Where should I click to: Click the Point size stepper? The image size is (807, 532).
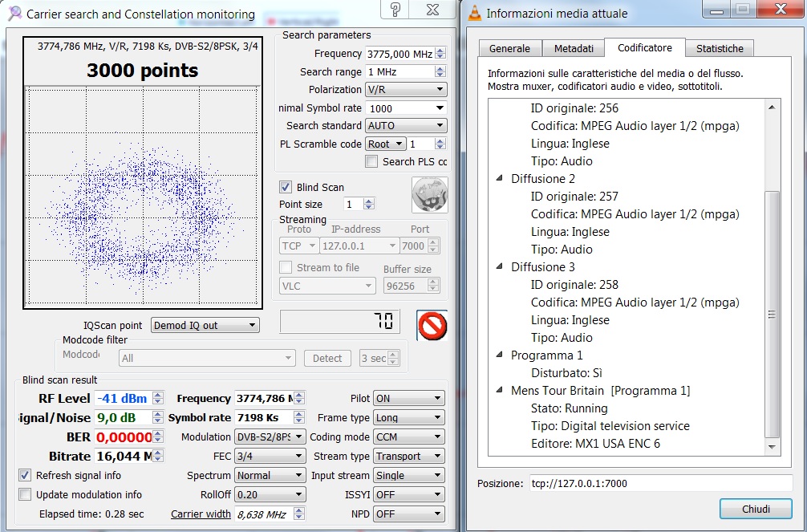tap(368, 204)
